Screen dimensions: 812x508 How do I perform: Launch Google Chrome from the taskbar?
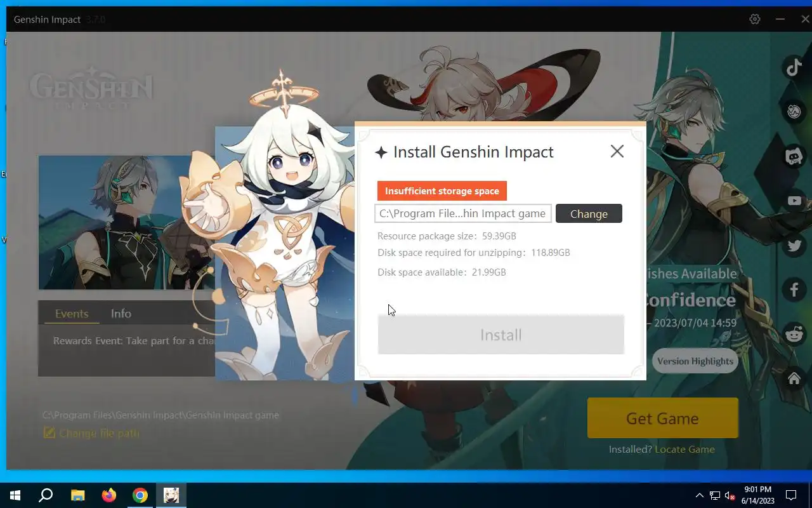coord(140,495)
